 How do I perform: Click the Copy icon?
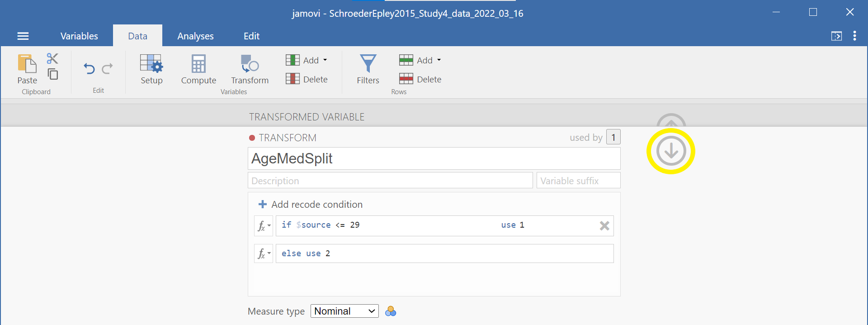[x=53, y=74]
